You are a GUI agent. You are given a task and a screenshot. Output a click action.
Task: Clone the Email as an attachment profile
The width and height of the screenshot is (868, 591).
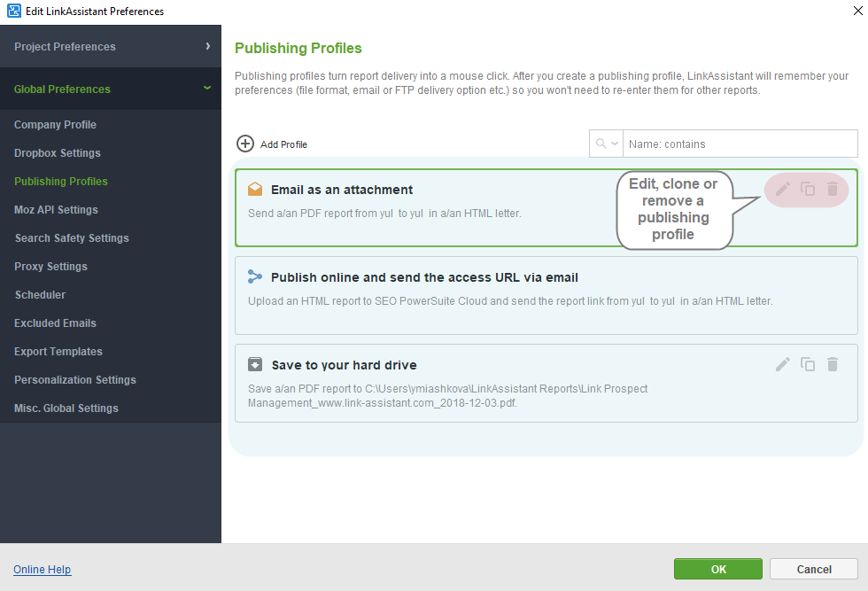(x=808, y=189)
